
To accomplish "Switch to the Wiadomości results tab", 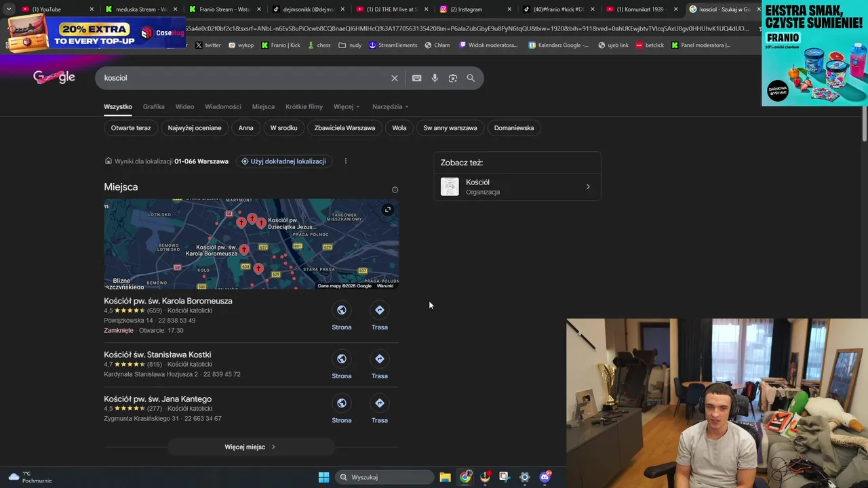I will 223,106.
